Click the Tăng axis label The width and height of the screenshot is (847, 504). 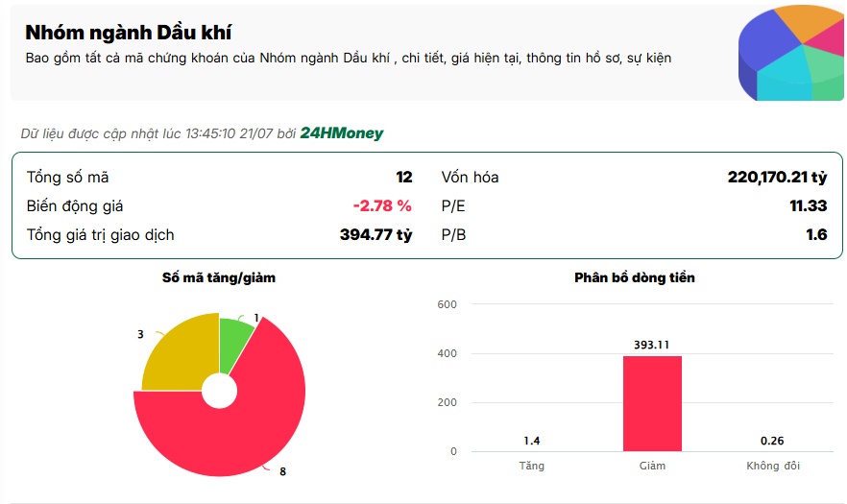pos(532,466)
